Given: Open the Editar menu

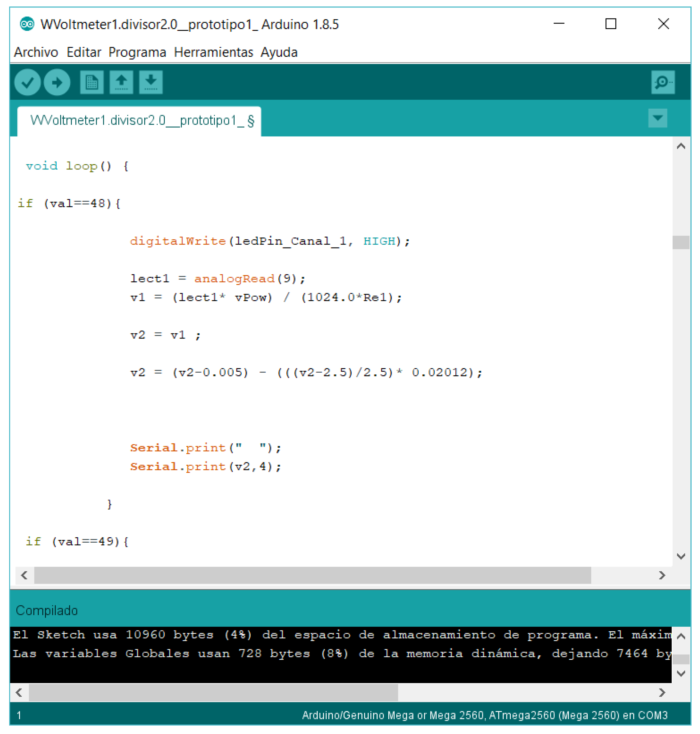Looking at the screenshot, I should pos(83,52).
